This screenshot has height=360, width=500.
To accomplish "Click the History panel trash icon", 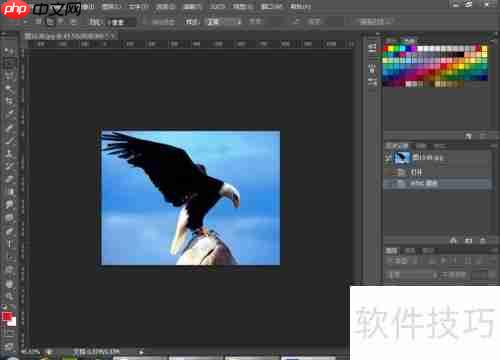I will pos(483,240).
